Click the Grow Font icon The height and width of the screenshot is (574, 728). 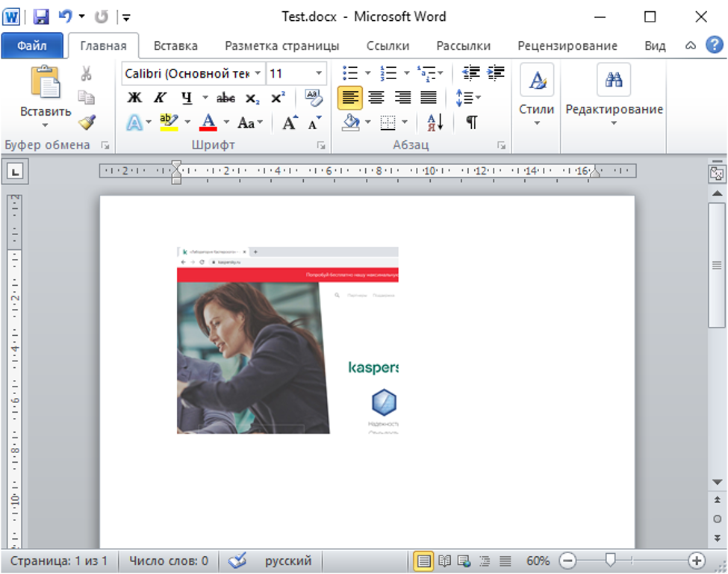[x=290, y=122]
